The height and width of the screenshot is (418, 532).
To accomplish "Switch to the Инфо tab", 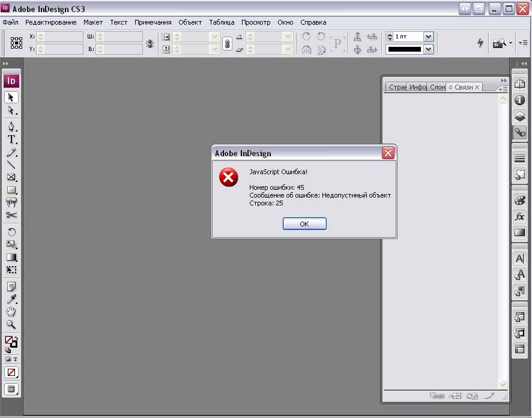I will (417, 87).
